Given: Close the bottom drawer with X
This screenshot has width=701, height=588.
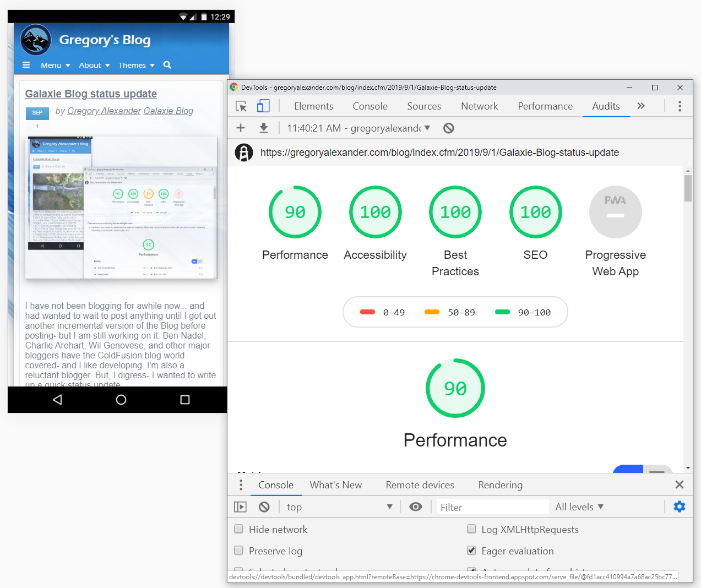Looking at the screenshot, I should pyautogui.click(x=680, y=484).
